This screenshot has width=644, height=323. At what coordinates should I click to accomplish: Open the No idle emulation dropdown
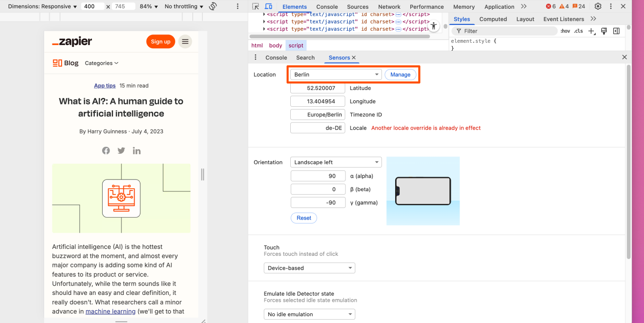point(309,314)
